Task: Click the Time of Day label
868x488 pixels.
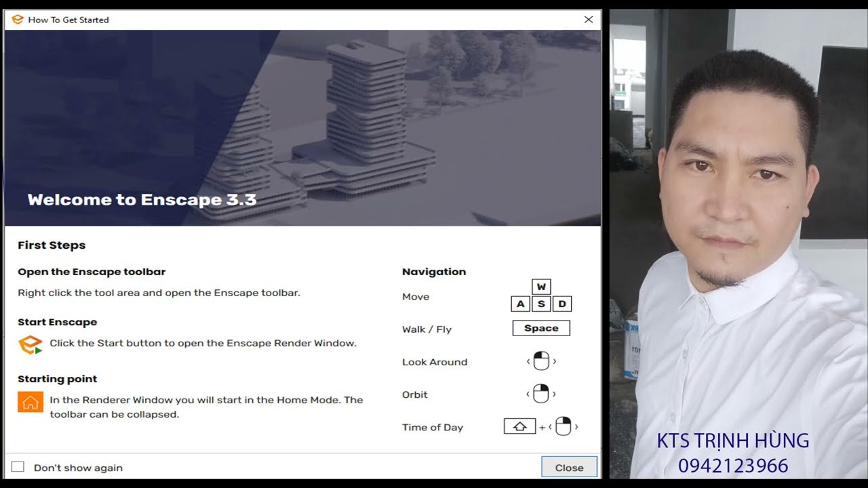Action: (x=433, y=428)
